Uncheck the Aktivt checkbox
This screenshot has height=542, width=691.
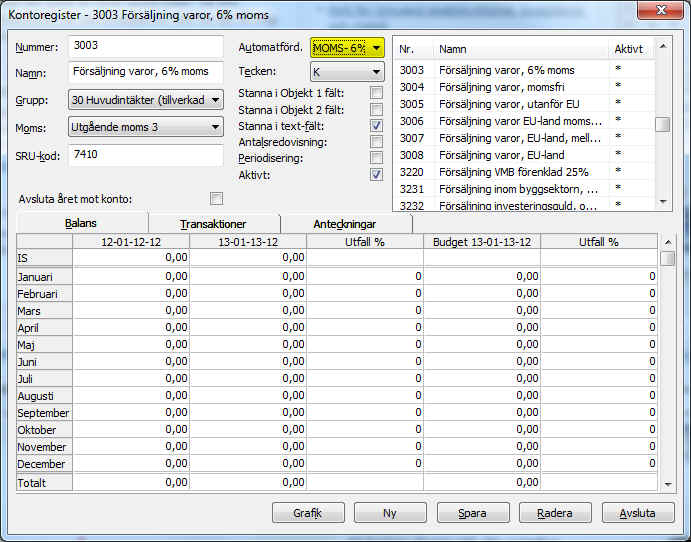point(376,175)
